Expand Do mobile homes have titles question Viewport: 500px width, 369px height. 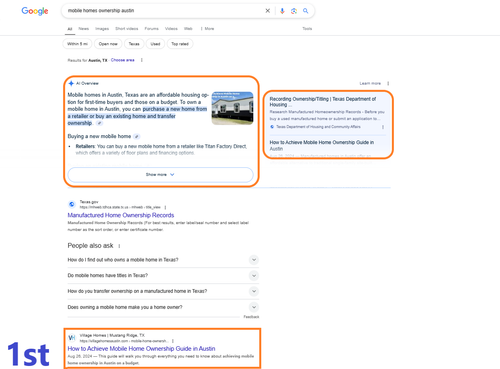point(163,276)
